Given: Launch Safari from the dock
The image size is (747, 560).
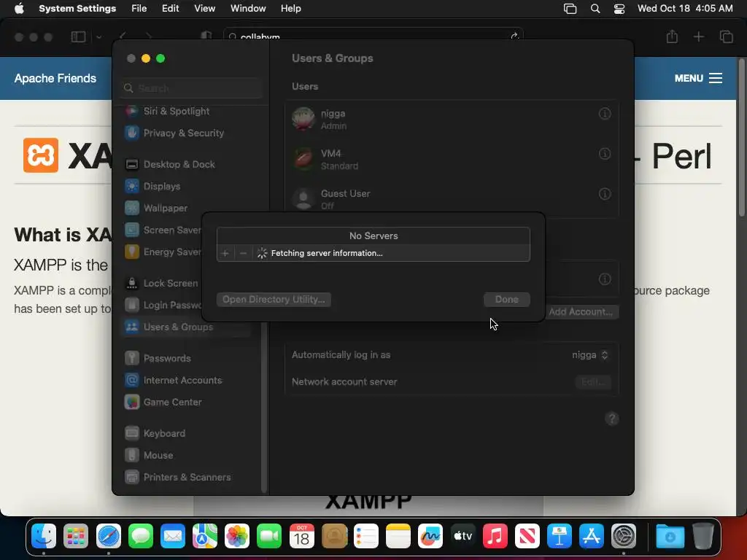Looking at the screenshot, I should coord(108,536).
